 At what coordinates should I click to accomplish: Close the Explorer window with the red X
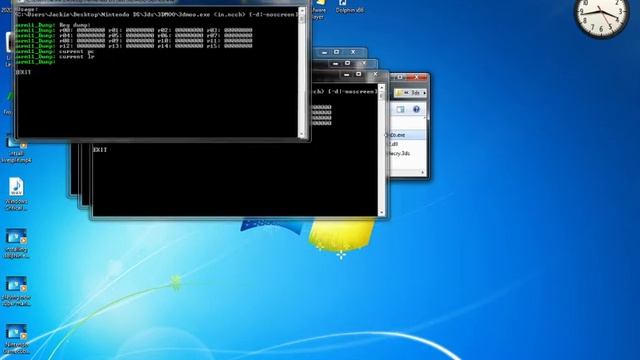coord(417,77)
